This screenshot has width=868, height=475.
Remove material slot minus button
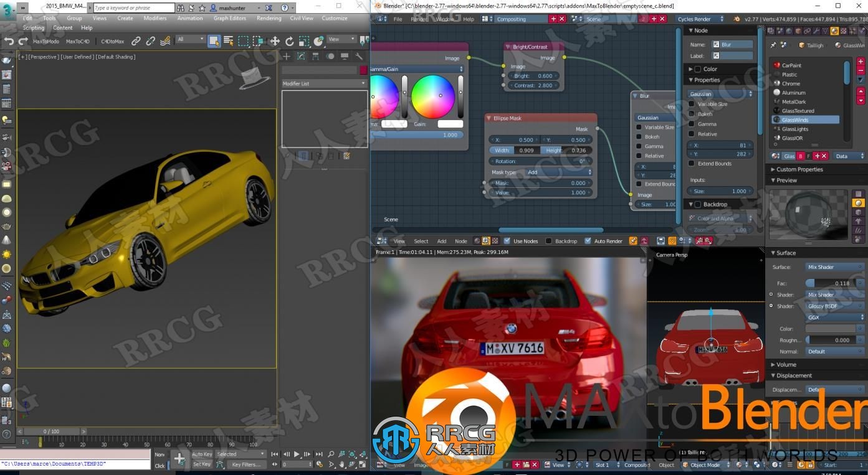(861, 70)
